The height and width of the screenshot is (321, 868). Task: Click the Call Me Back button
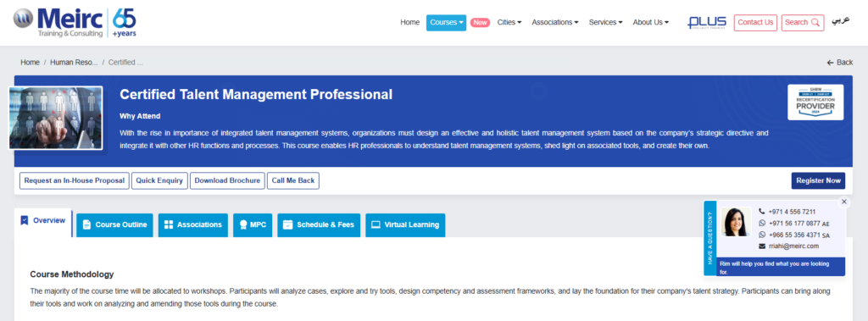[x=292, y=181]
